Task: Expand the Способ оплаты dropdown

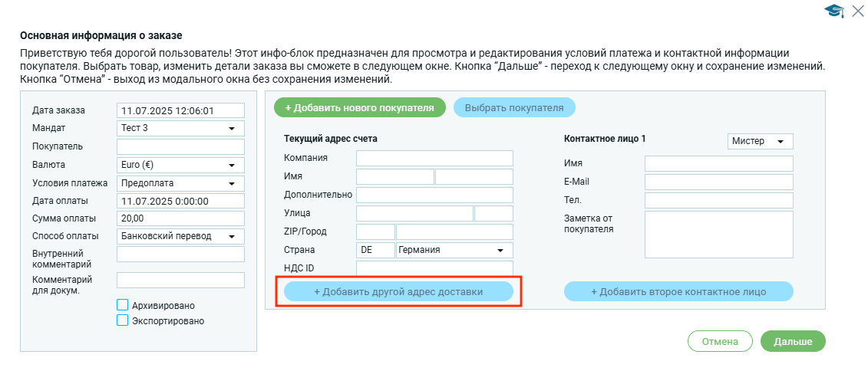Action: [x=180, y=236]
